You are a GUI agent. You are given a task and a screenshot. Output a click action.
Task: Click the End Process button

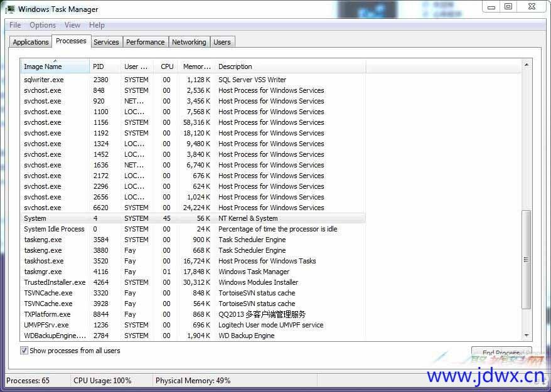point(501,353)
